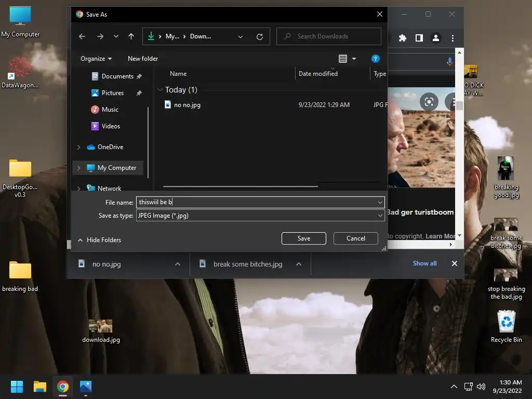Open no no.jpg download options chevron
The width and height of the screenshot is (532, 399).
(x=178, y=264)
